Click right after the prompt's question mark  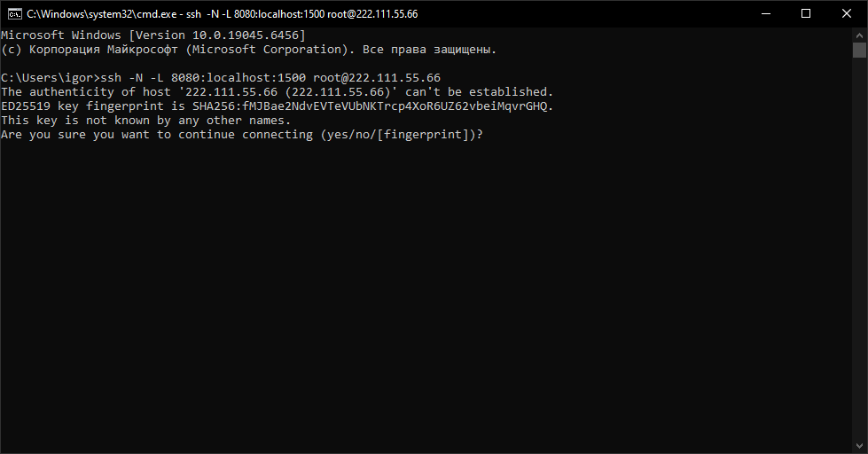click(488, 135)
